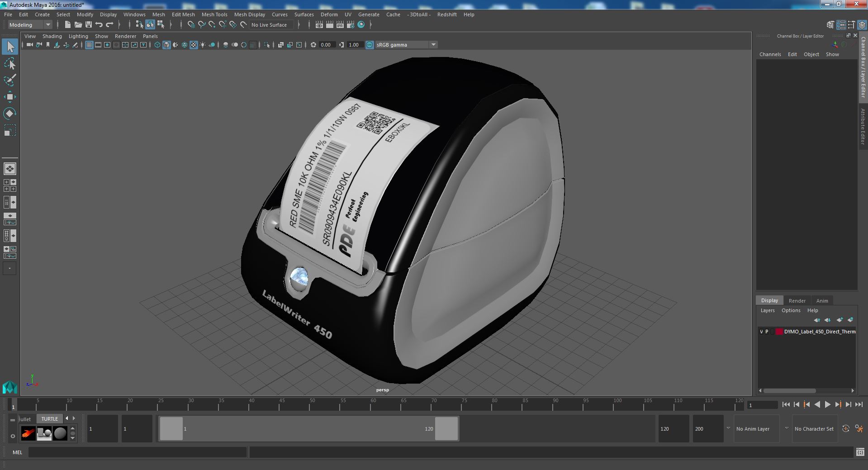This screenshot has width=868, height=470.
Task: Open the viewport Renderer menu
Action: point(125,36)
